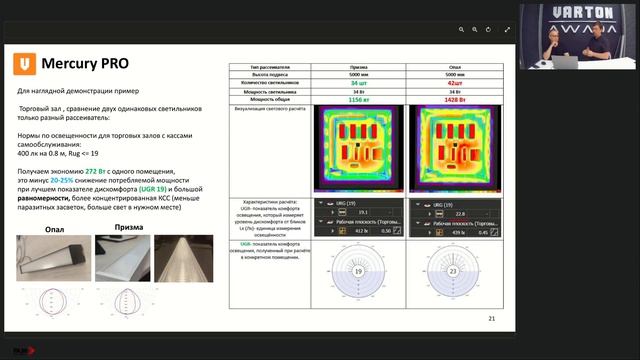Click the light distribution curve under the Призма photo
This screenshot has width=640, height=360.
[127, 303]
